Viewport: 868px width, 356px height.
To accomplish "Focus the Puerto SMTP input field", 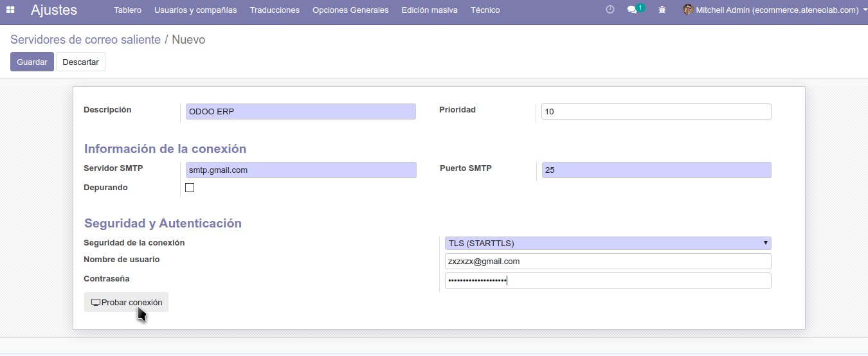I will point(656,170).
